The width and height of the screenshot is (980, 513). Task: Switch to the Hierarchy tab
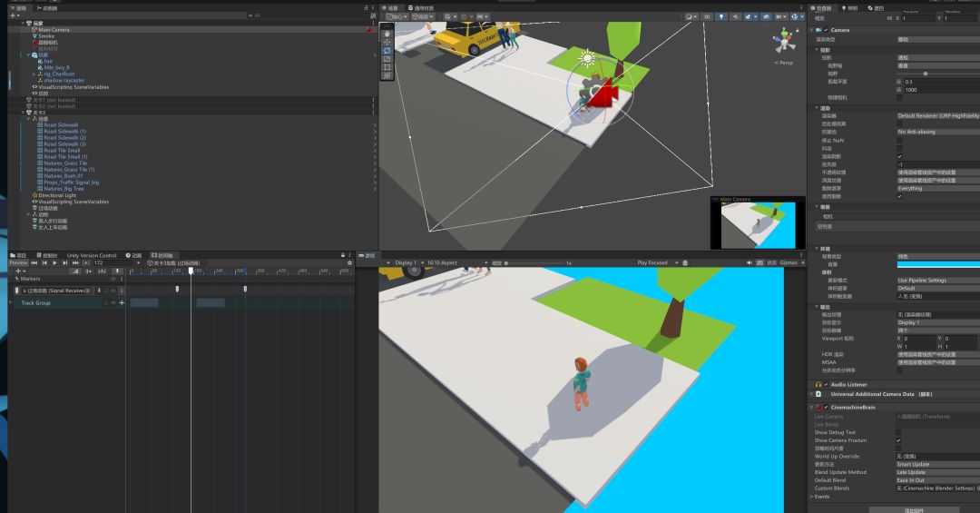coord(21,8)
